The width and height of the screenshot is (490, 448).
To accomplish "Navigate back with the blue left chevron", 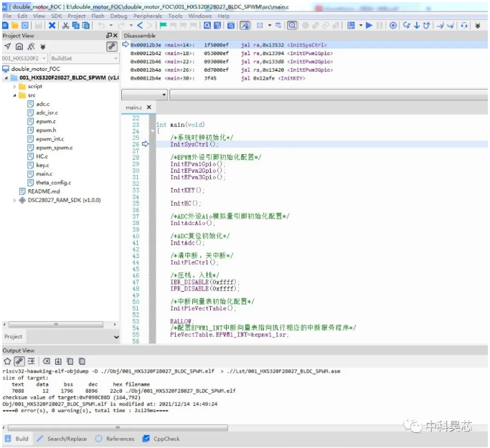I will (x=140, y=26).
